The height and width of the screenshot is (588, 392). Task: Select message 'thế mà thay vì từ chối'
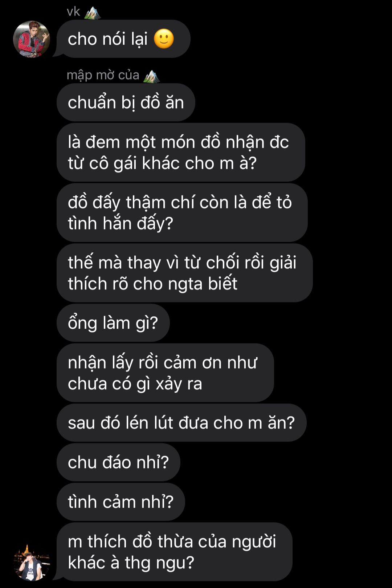click(x=185, y=273)
